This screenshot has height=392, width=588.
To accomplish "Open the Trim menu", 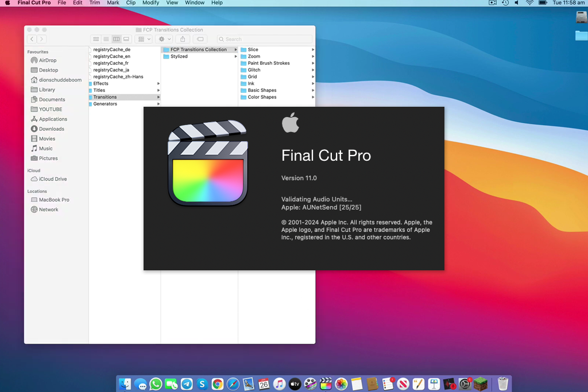I will (95, 3).
